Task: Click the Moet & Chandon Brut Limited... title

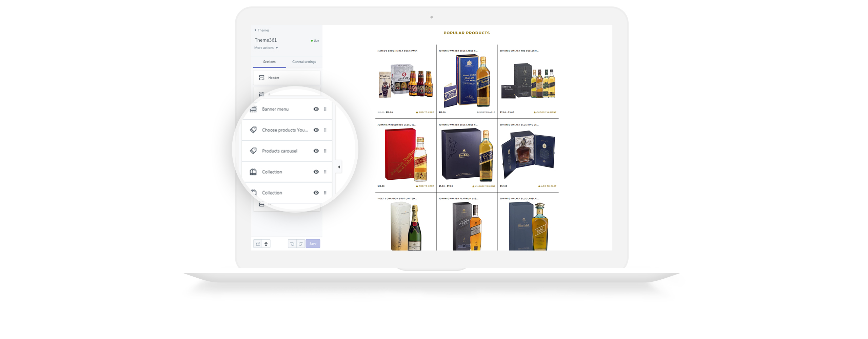Action: (x=397, y=199)
